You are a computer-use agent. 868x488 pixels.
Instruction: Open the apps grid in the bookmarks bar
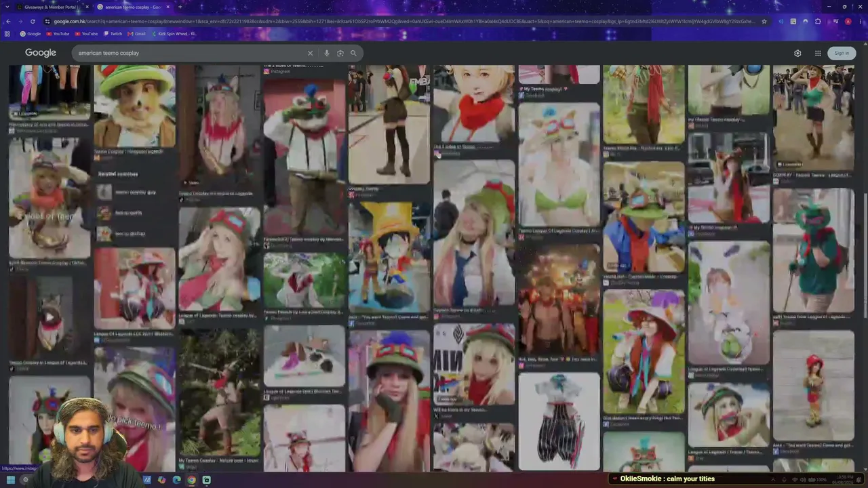pos(7,34)
